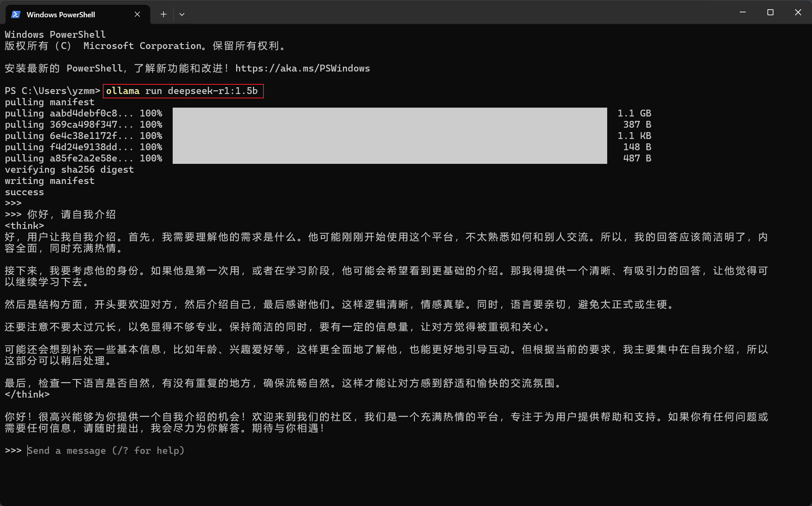Click the paragraph starting '可能还会想到补充'
Image resolution: width=812 pixels, height=506 pixels.
click(x=386, y=355)
